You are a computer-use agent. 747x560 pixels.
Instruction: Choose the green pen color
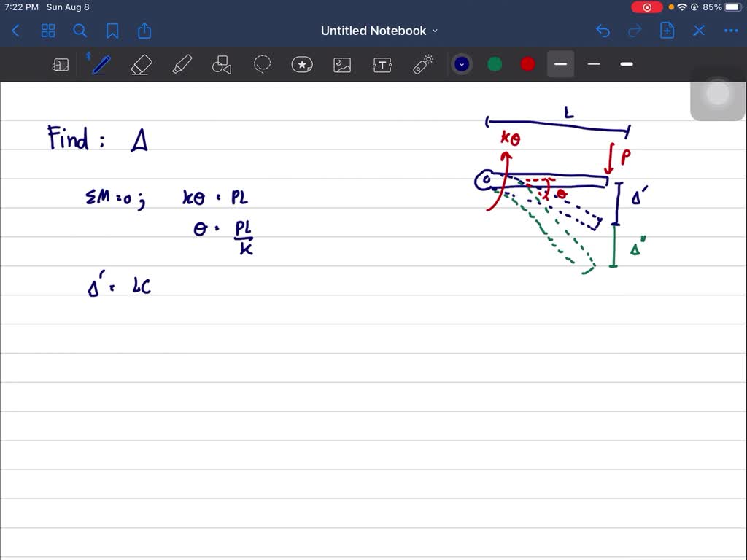click(495, 64)
